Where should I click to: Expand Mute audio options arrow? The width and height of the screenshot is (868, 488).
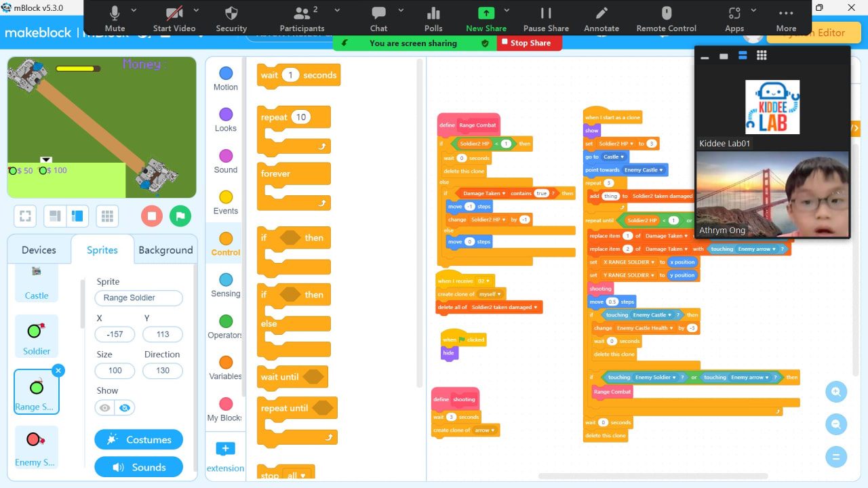(134, 11)
